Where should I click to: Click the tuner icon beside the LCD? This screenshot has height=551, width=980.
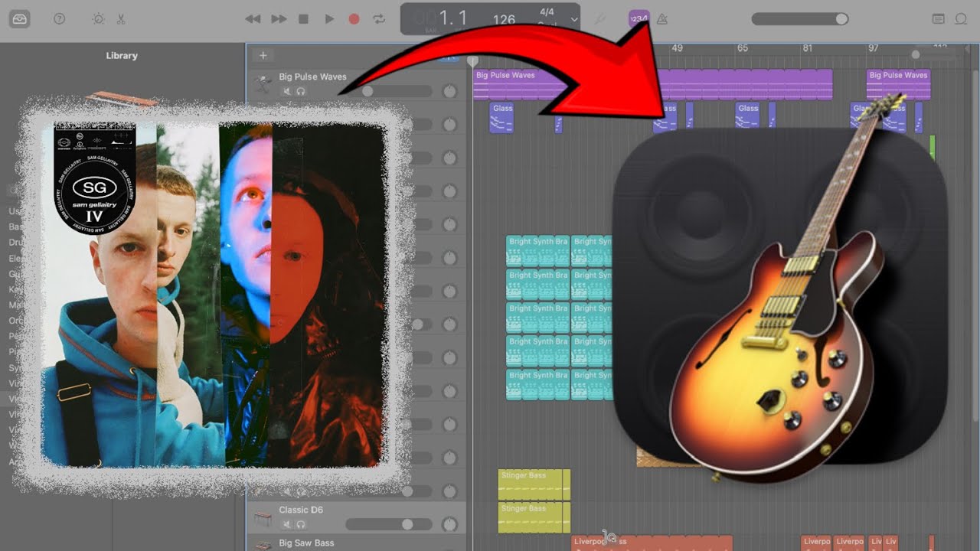[x=601, y=18]
